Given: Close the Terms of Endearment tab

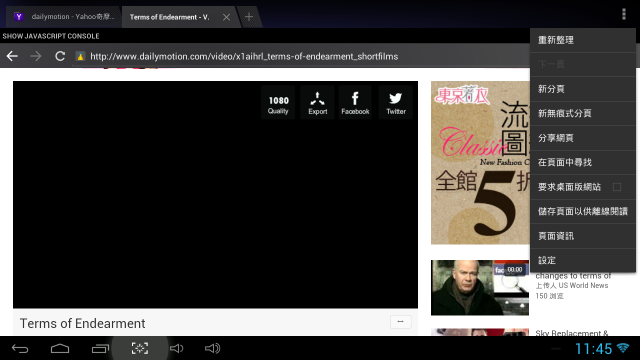Looking at the screenshot, I should (x=226, y=17).
